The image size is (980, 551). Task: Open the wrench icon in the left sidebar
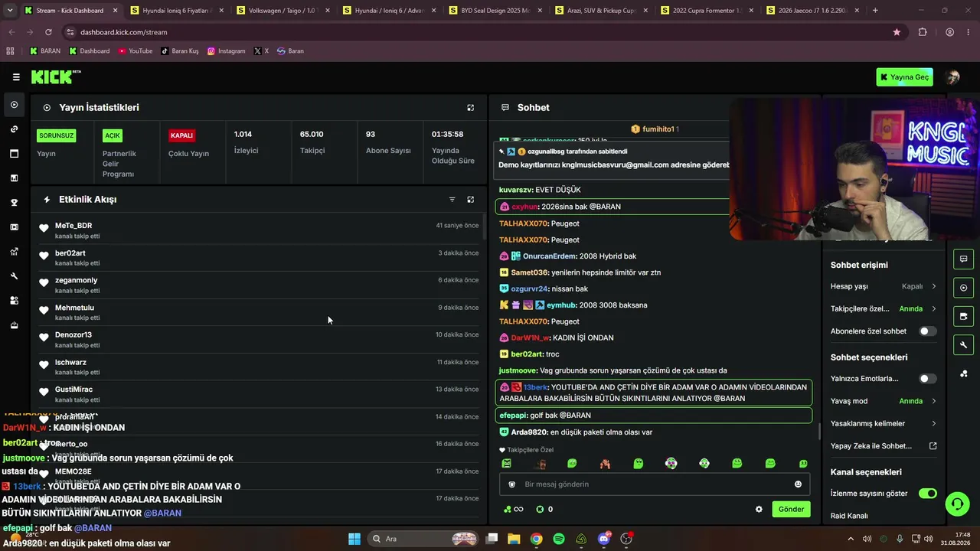tap(14, 276)
